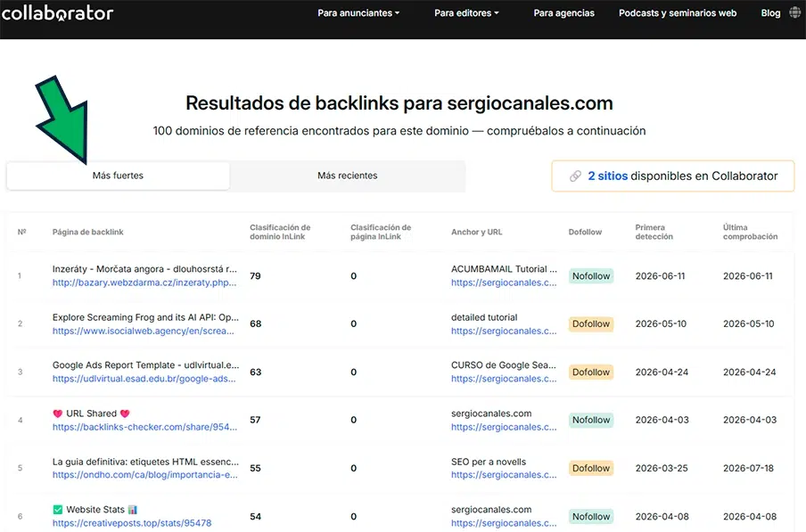Open target URL under detailed tutorial anchor
This screenshot has height=532, width=806.
click(504, 331)
